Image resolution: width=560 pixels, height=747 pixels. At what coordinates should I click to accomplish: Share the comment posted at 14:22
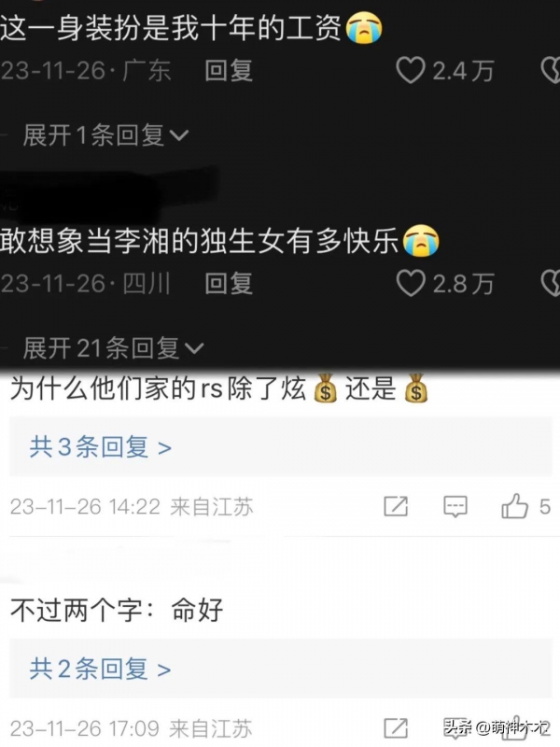[x=396, y=506]
